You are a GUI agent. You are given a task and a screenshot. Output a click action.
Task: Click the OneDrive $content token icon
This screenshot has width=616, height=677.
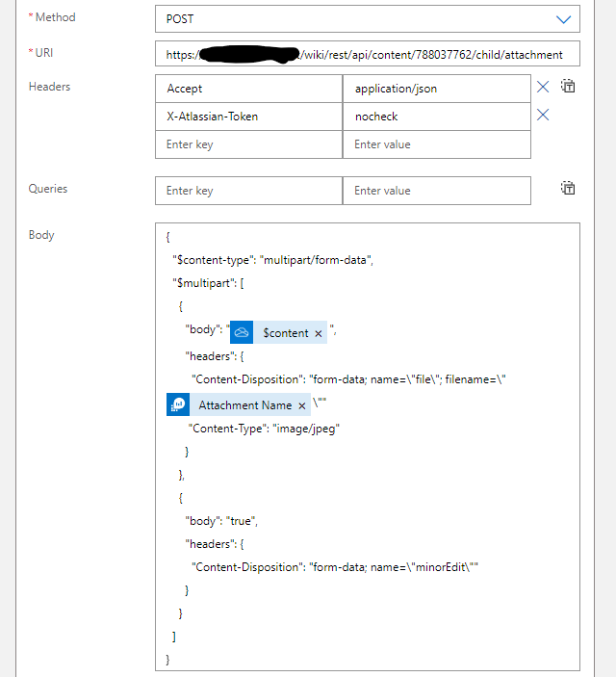point(242,332)
